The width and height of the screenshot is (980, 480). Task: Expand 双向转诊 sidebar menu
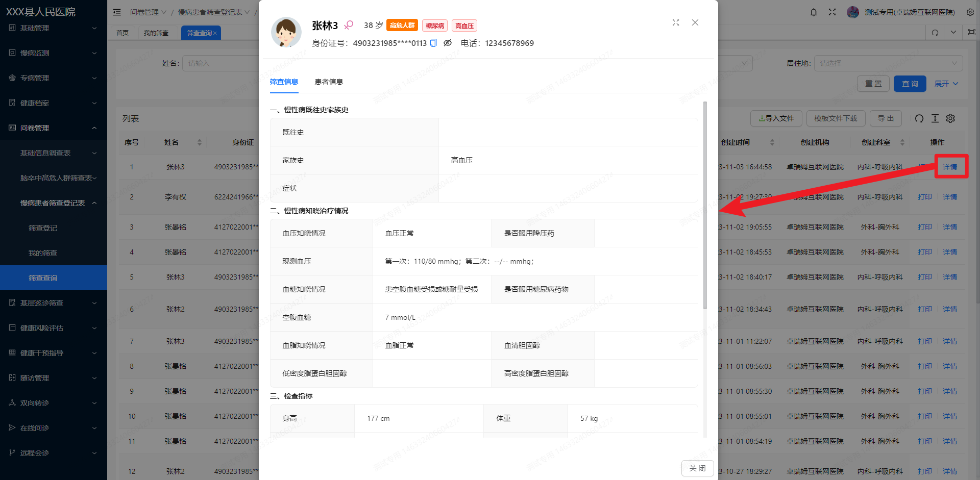pyautogui.click(x=54, y=403)
